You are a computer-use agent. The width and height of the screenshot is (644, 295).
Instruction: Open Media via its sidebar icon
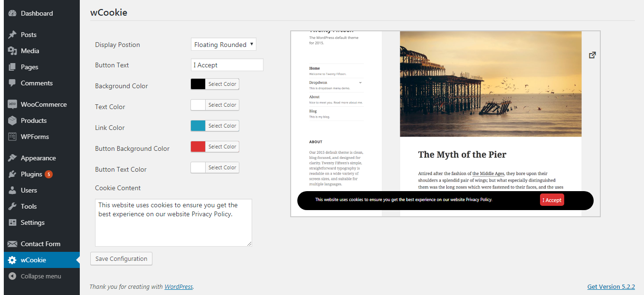tap(12, 51)
